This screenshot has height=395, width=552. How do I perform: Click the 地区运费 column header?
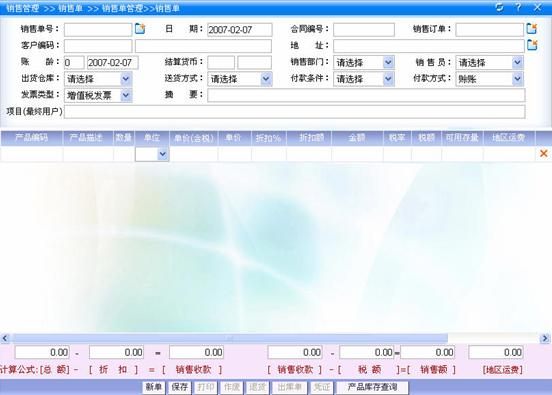coord(509,138)
